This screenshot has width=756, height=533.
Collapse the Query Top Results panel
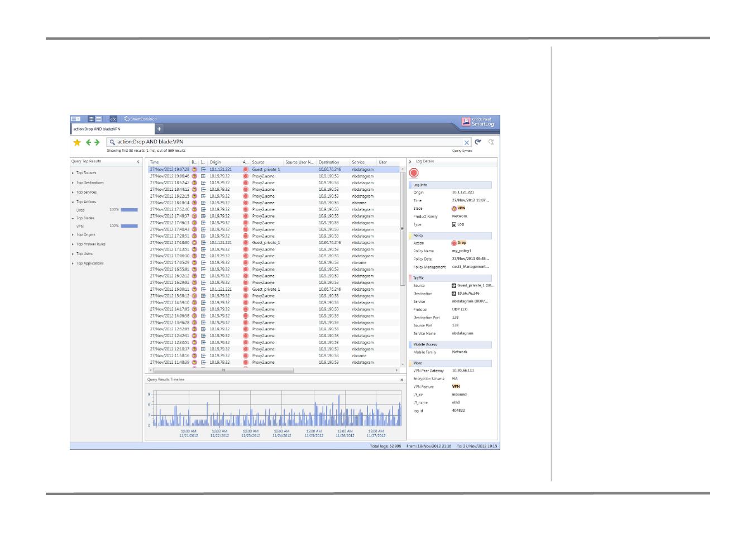point(138,162)
